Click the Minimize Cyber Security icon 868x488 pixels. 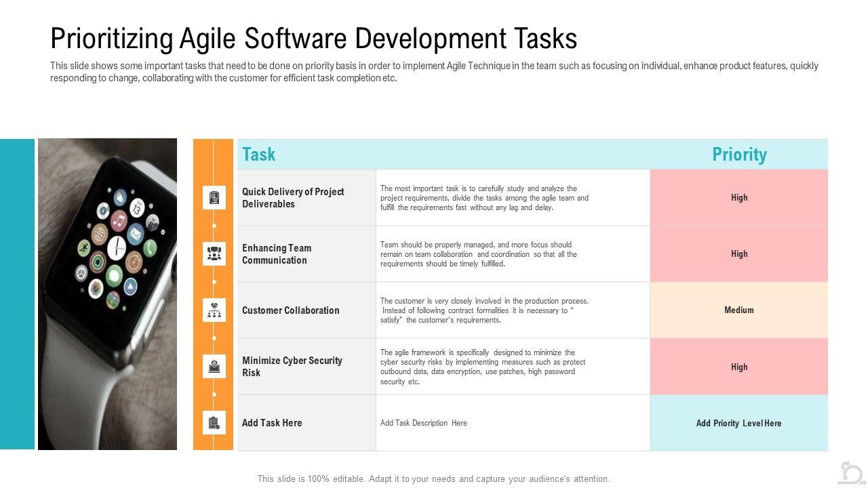click(x=214, y=366)
